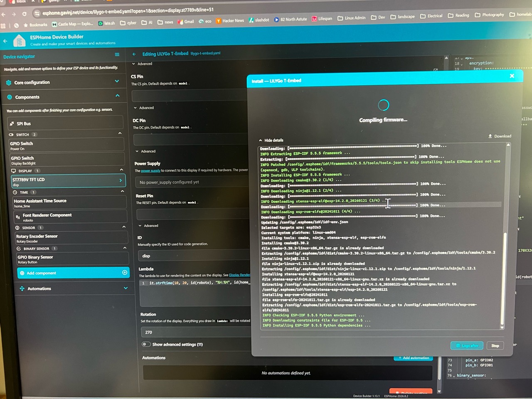Collapse the BINARY SENSOR component group
The image size is (532, 399).
coord(125,248)
